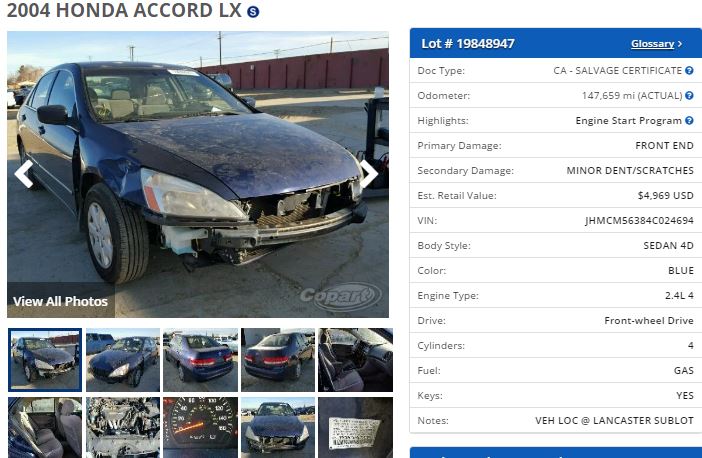Show previous photo with left arrow
Screen dimensions: 702x458
[x=24, y=174]
